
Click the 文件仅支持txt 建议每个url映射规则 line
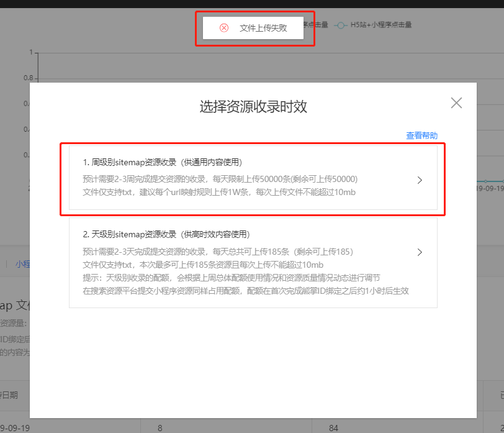pos(219,192)
